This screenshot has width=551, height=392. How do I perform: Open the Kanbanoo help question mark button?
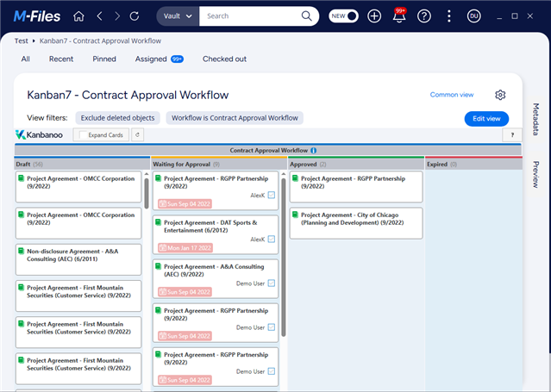tap(512, 135)
